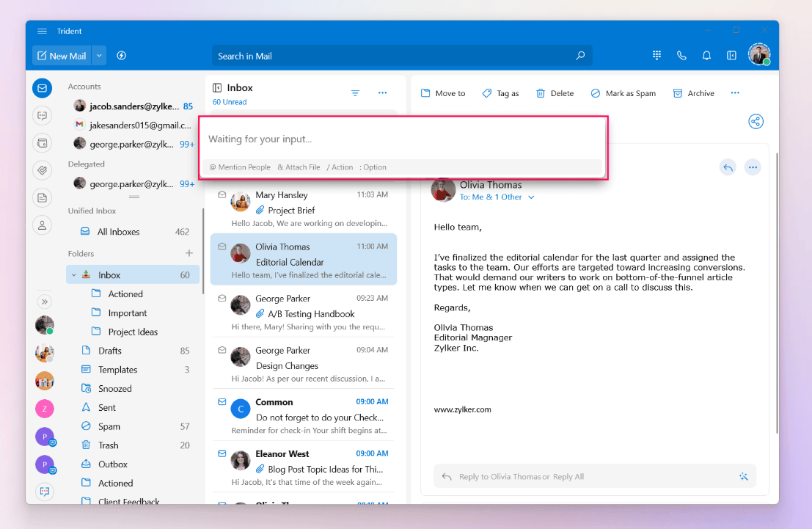Viewport: 812px width, 529px height.
Task: Collapse the Inbox folder tree
Action: click(73, 275)
